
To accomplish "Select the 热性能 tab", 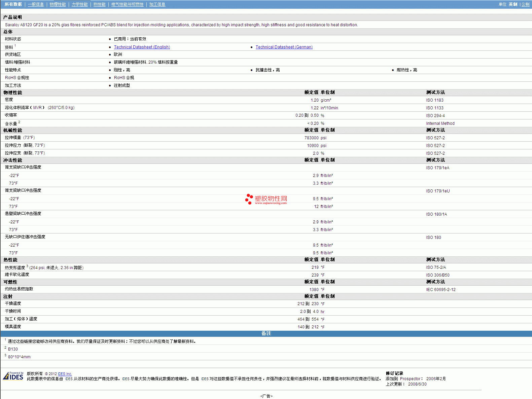I will [x=99, y=4].
